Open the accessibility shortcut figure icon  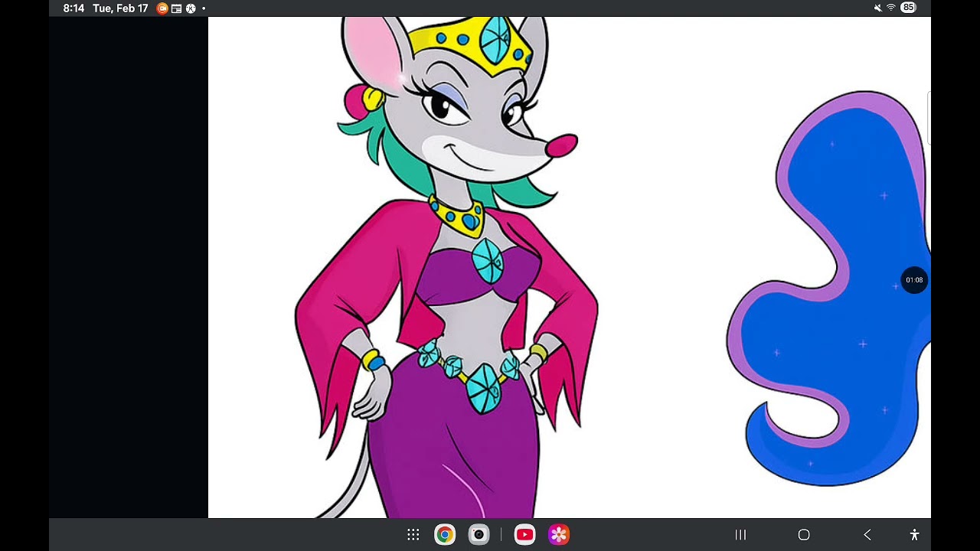914,535
